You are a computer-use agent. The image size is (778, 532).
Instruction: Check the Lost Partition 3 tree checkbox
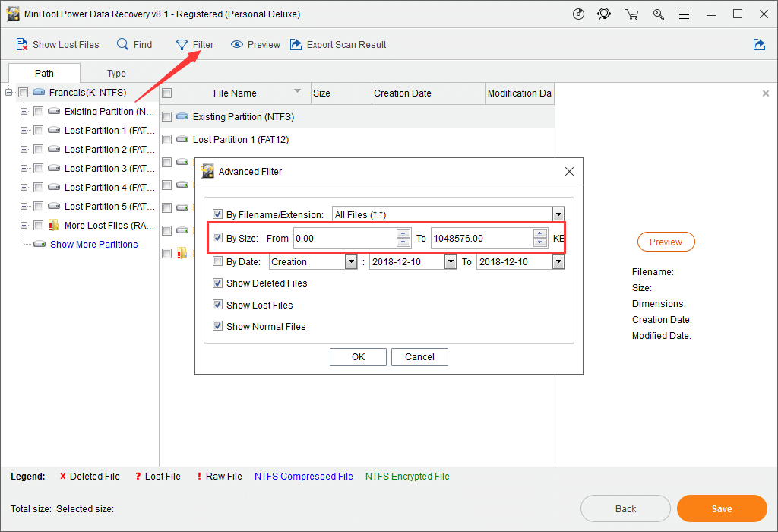pos(38,168)
